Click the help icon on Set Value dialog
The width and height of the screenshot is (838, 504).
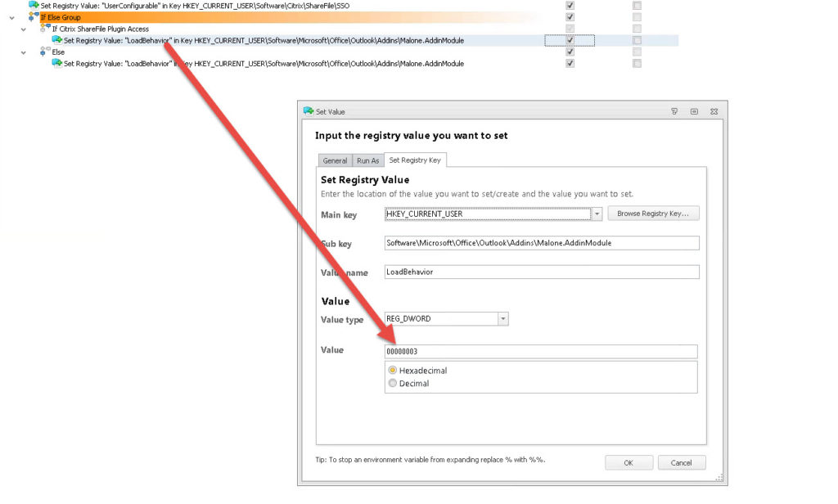coord(674,110)
